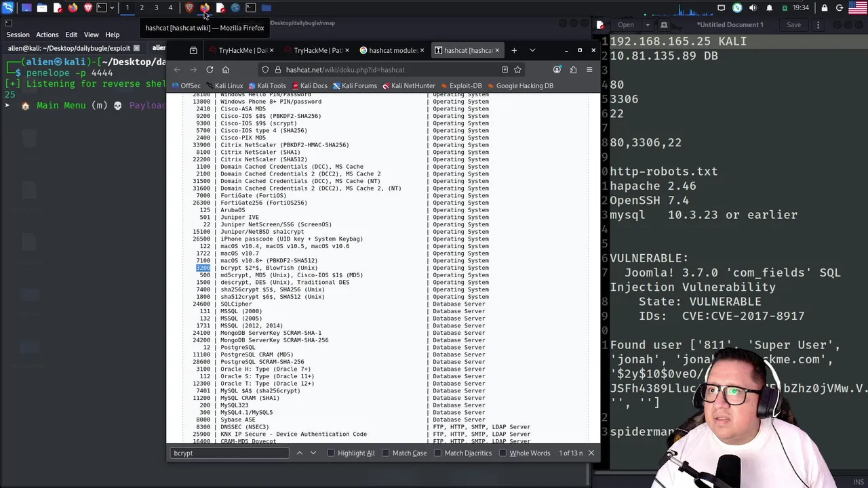Expand the Open recent files dropdown arrow
The width and height of the screenshot is (868, 488).
[647, 25]
